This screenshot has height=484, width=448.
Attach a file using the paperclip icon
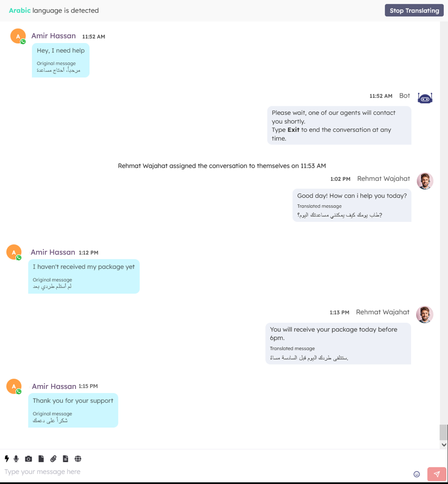[53, 459]
